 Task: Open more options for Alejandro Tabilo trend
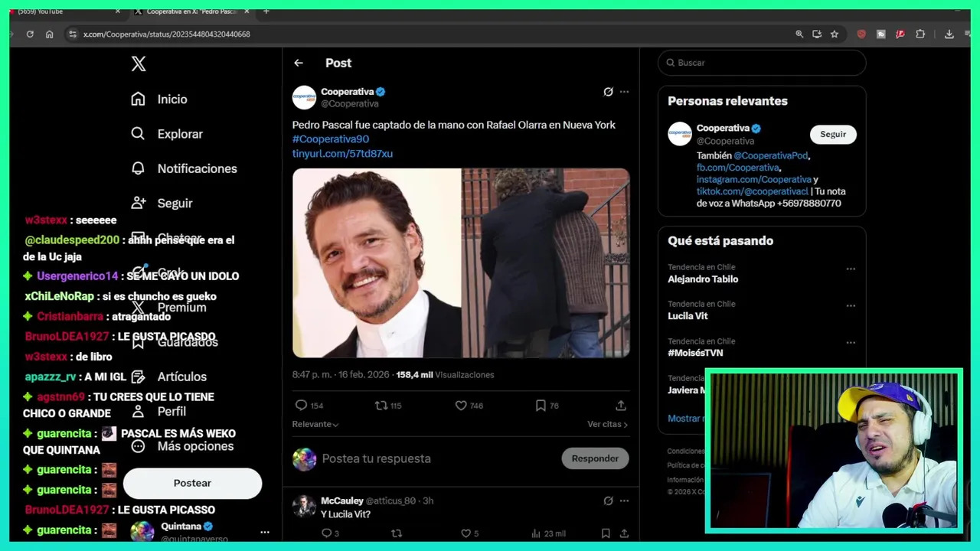point(851,269)
